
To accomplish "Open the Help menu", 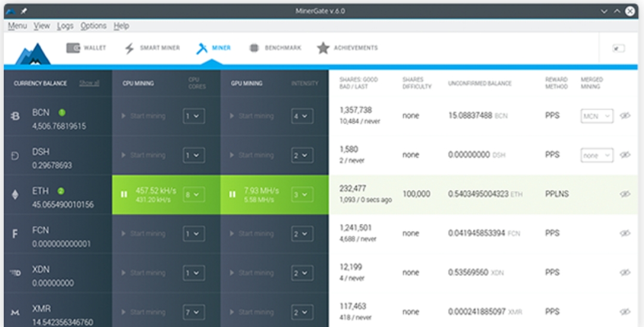I will [x=121, y=26].
